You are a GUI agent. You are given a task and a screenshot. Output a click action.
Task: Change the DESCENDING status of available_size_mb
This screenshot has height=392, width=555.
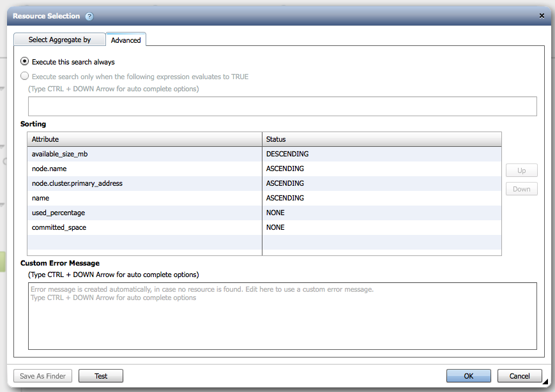tap(382, 154)
